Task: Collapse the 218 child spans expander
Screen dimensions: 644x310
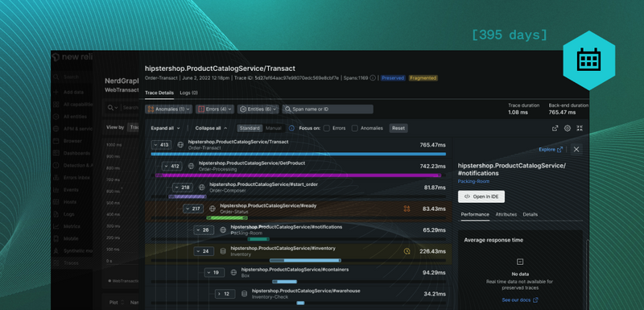Action: pos(183,188)
